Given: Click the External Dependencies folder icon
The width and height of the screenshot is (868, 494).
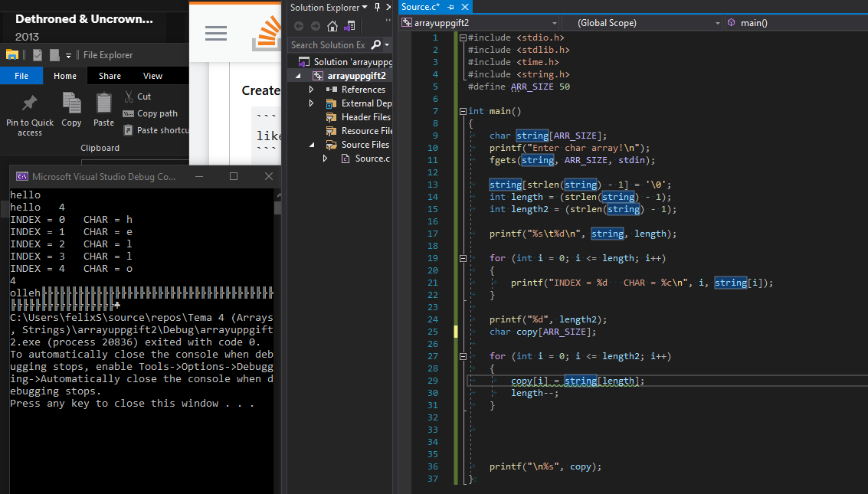Looking at the screenshot, I should click(x=331, y=103).
